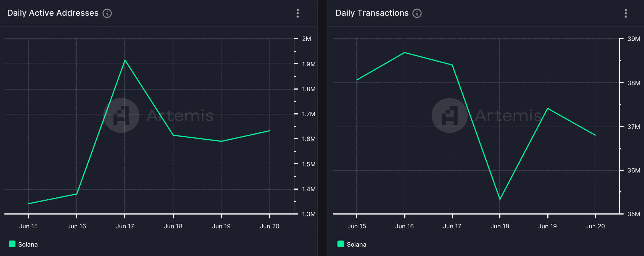
Task: Click the Solana legend label on the right chart
Action: tap(356, 244)
